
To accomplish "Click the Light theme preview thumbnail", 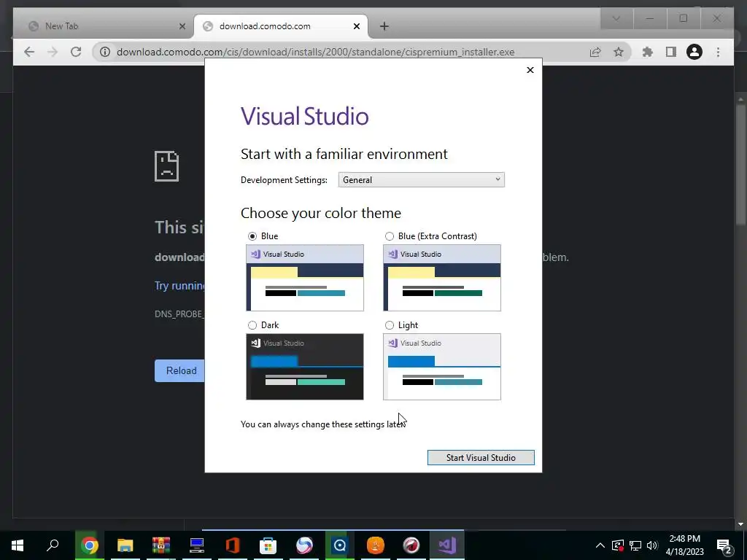I will (442, 367).
